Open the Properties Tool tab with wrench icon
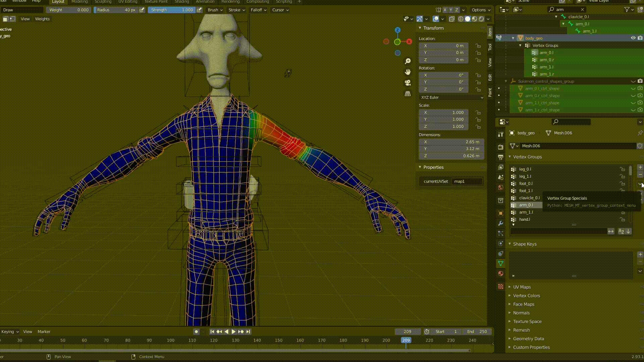Image resolution: width=644 pixels, height=362 pixels. (500, 134)
